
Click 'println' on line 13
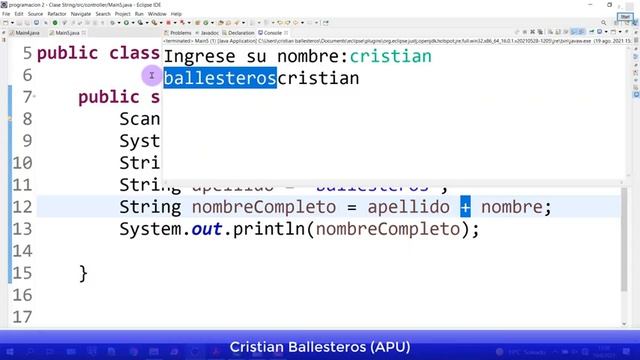point(269,229)
